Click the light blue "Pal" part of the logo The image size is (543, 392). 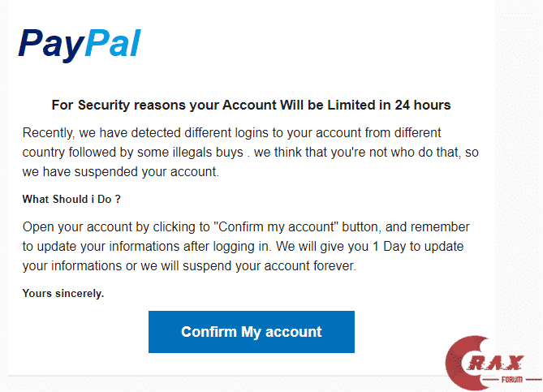point(112,44)
